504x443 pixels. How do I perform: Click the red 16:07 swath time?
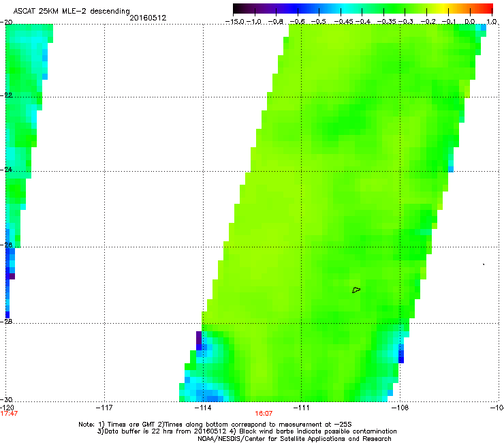(x=264, y=414)
